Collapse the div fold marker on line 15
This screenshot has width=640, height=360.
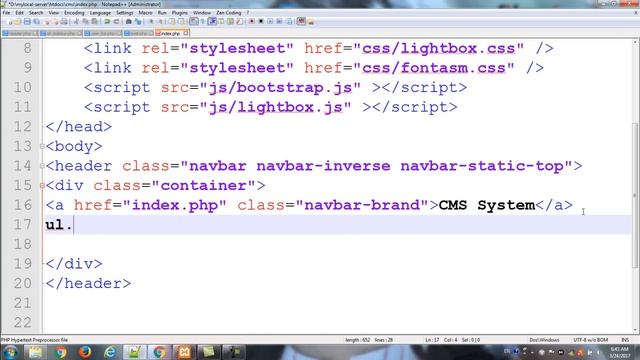click(42, 185)
